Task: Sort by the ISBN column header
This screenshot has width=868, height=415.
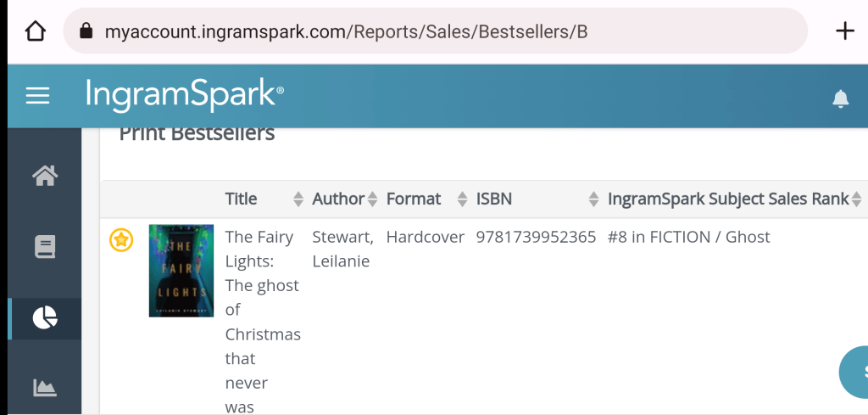Action: 494,199
